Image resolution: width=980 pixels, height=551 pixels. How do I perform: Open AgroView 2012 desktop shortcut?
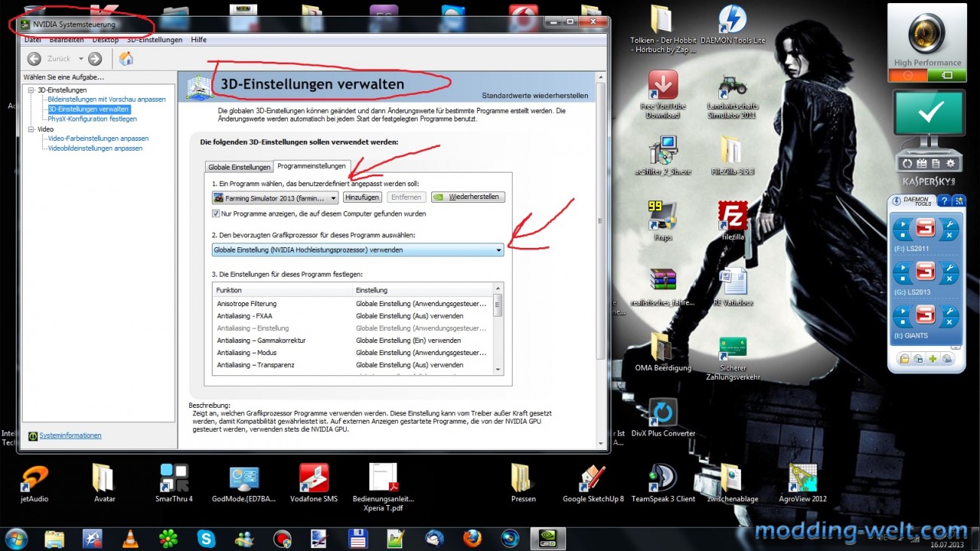[x=803, y=483]
